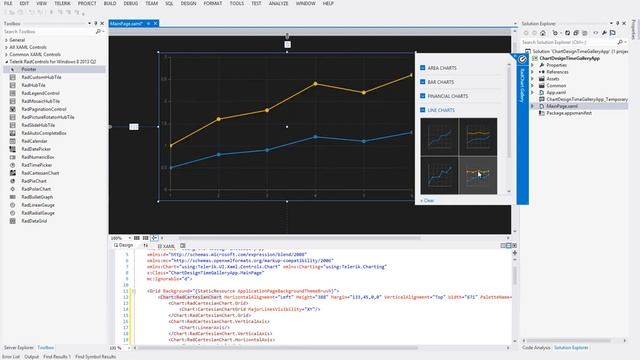The width and height of the screenshot is (640, 360).
Task: Open the ANALYZE menu
Action: coord(278,3)
